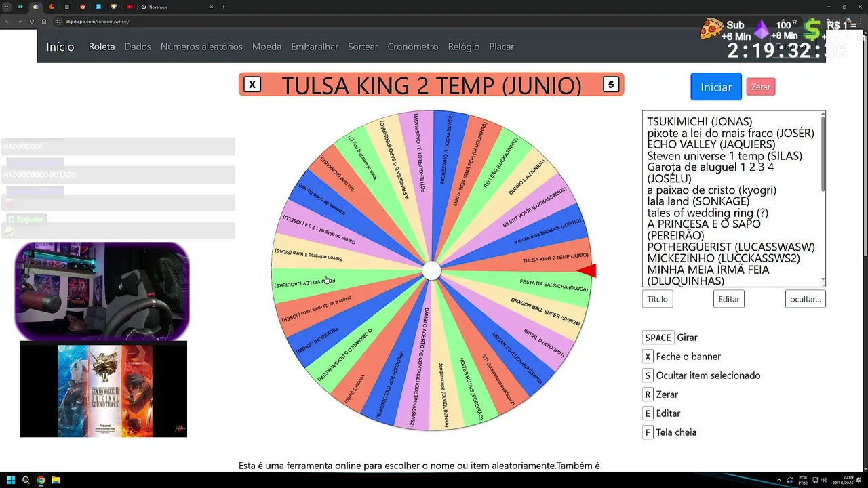Screen dimensions: 868x488
Task: Reload the page in browser toolbar
Action: tap(31, 22)
